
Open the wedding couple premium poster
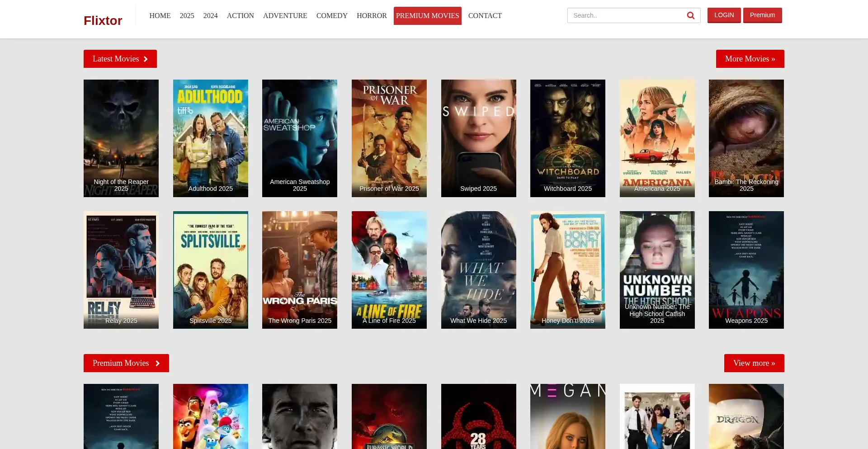point(657,416)
